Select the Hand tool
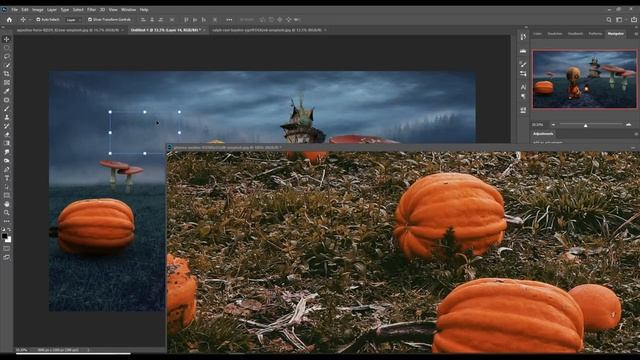Screen dimensions: 640x360 7,204
